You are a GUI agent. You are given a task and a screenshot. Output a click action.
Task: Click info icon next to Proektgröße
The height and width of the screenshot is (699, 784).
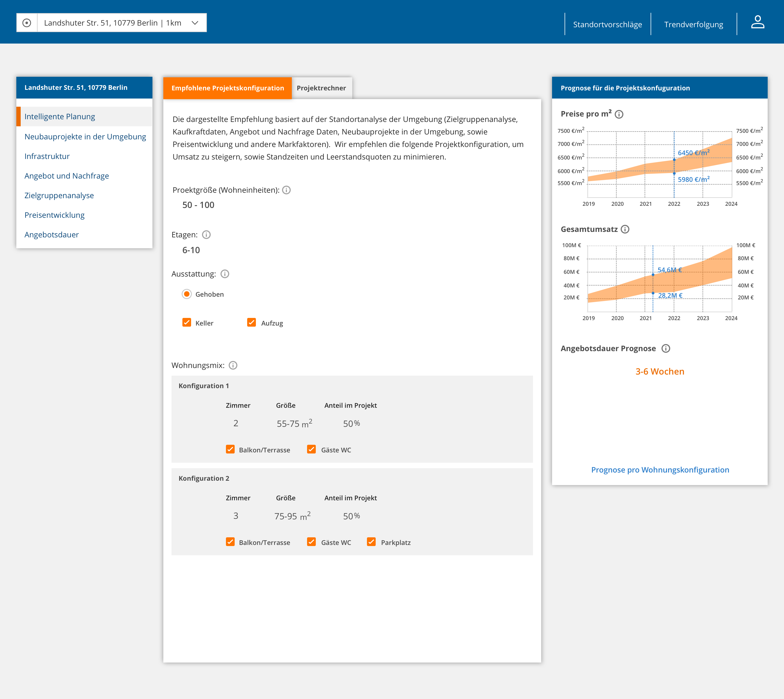coord(287,190)
